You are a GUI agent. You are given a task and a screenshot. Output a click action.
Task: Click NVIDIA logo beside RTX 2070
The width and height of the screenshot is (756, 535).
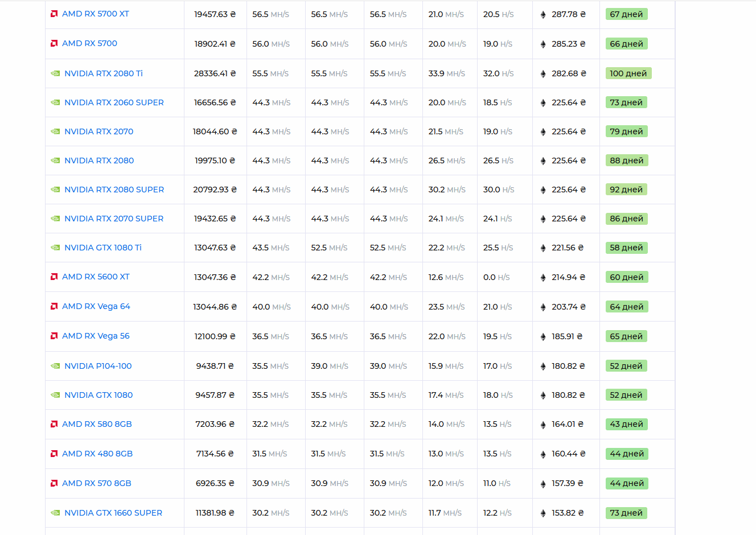point(55,131)
